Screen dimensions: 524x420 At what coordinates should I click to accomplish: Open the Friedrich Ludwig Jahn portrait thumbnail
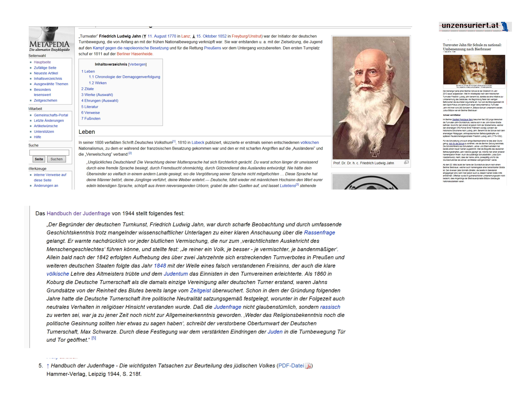tap(371, 97)
